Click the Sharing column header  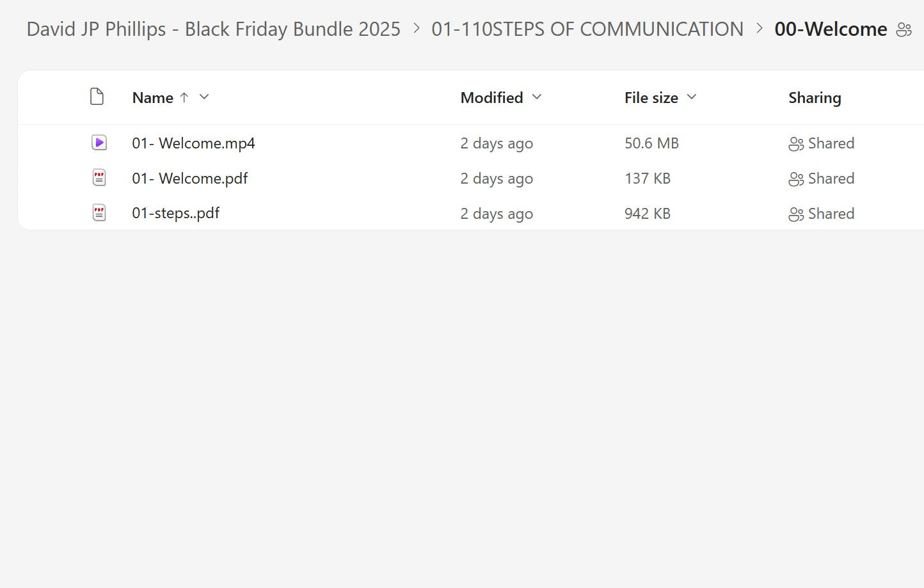tap(815, 97)
